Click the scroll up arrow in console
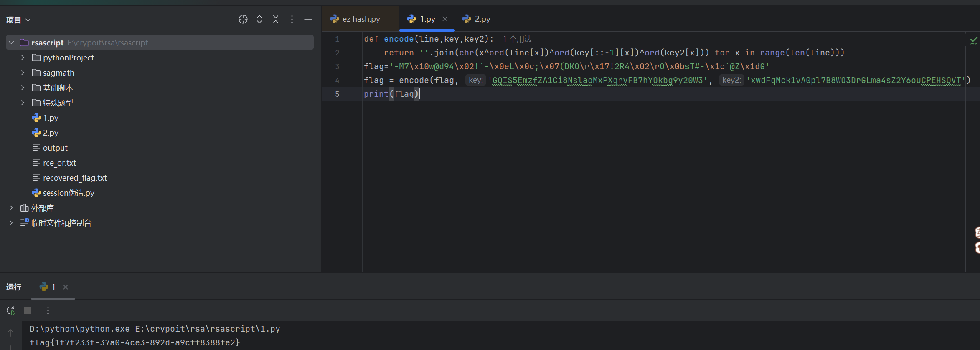The image size is (980, 350). pos(10,332)
